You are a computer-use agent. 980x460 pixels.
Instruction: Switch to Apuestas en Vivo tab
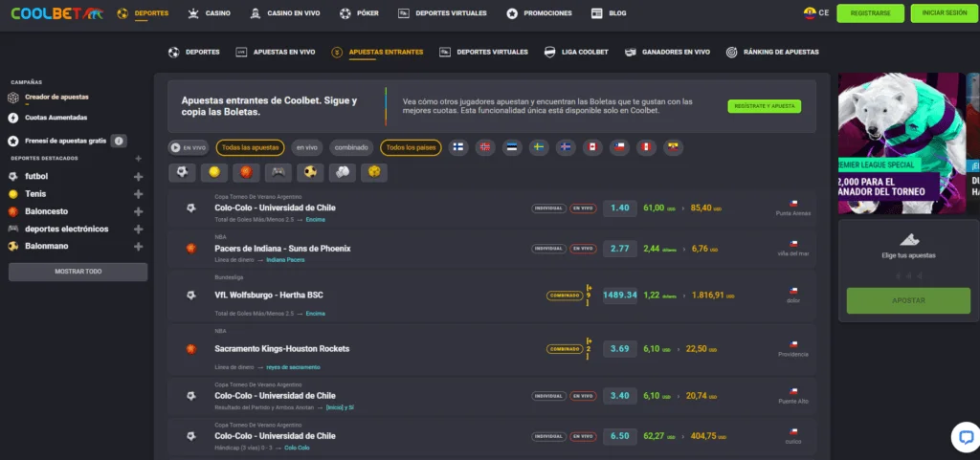coord(275,53)
